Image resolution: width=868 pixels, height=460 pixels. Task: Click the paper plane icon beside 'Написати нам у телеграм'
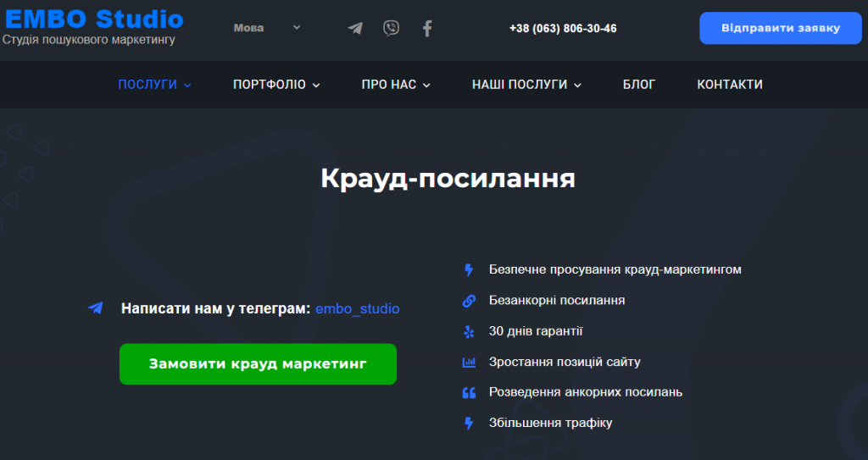(96, 308)
